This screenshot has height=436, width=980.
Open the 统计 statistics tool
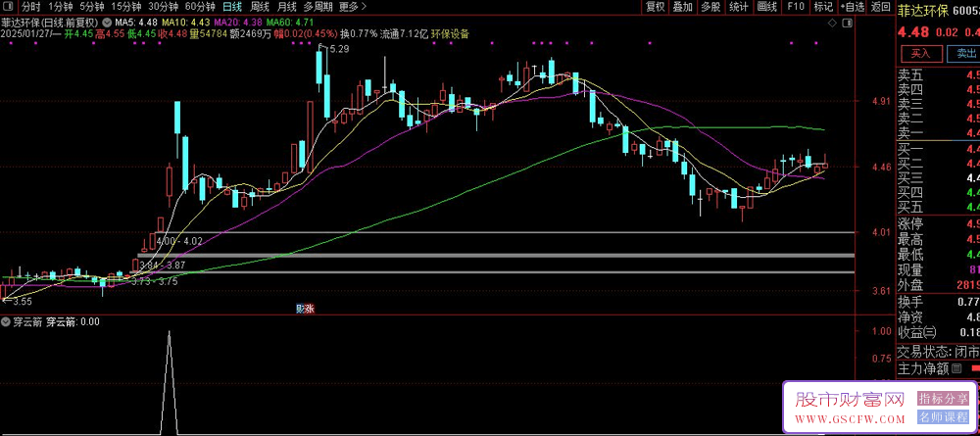click(x=739, y=7)
